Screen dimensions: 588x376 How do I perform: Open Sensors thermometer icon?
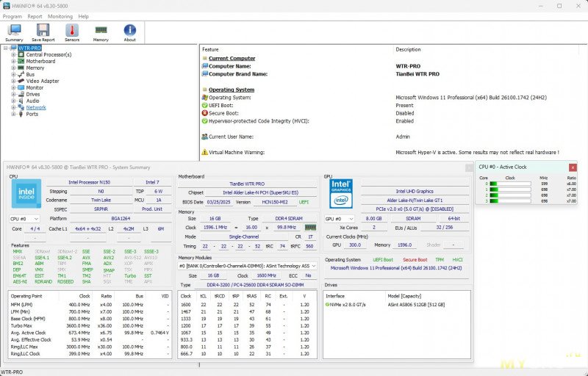[x=72, y=32]
